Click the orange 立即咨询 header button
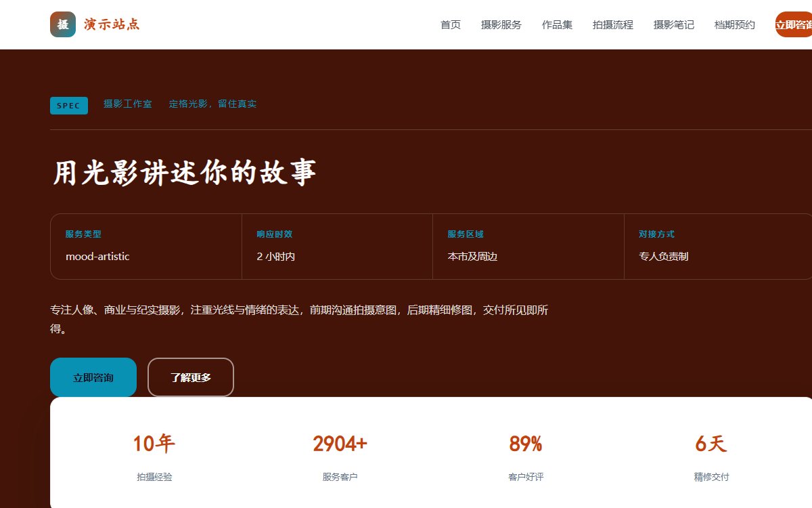 [794, 24]
